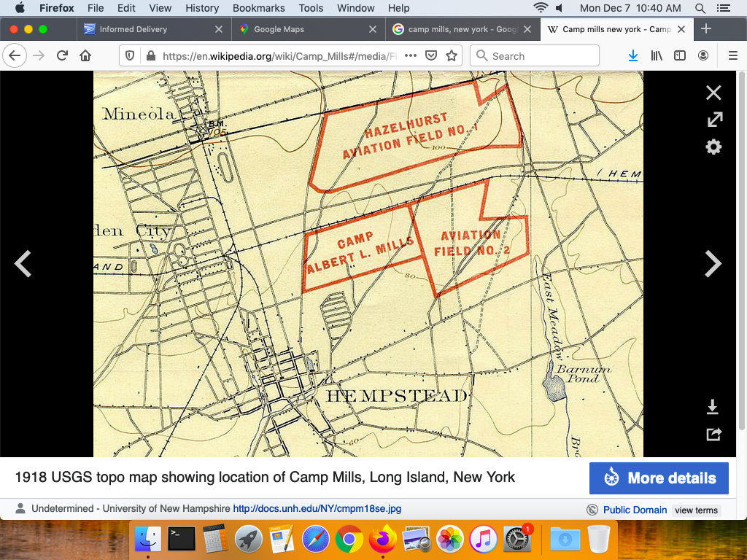Show the next image
The height and width of the screenshot is (560, 747).
pos(713,264)
